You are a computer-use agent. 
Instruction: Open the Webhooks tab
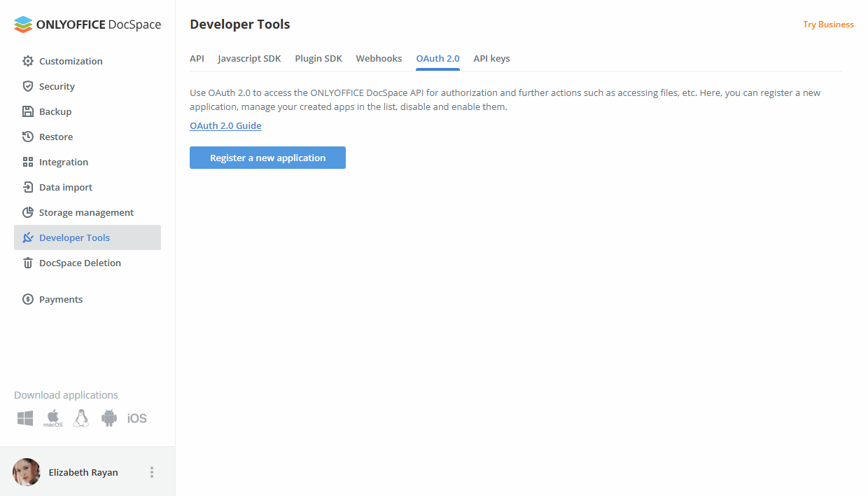[379, 58]
